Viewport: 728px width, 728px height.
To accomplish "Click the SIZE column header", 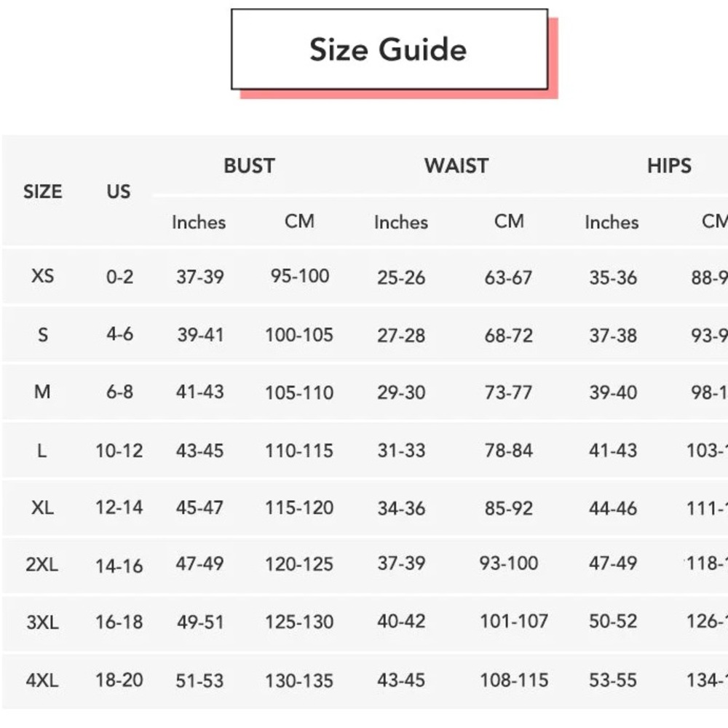I will pos(43,192).
